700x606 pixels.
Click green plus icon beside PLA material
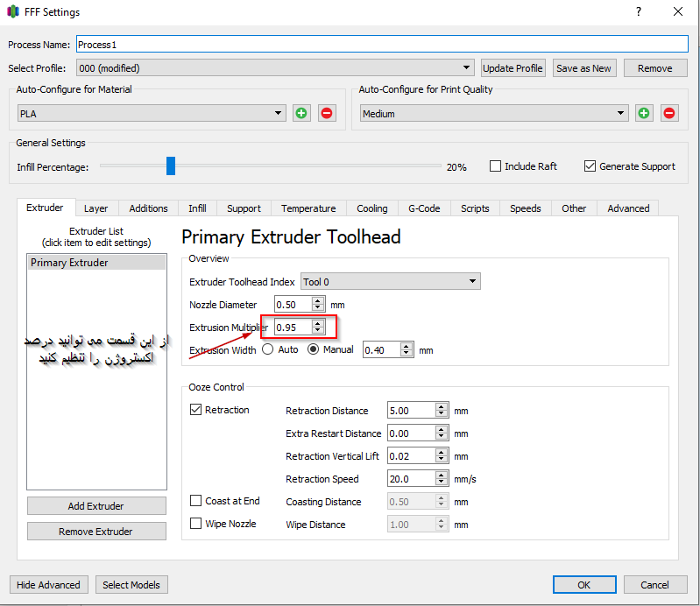coord(301,113)
